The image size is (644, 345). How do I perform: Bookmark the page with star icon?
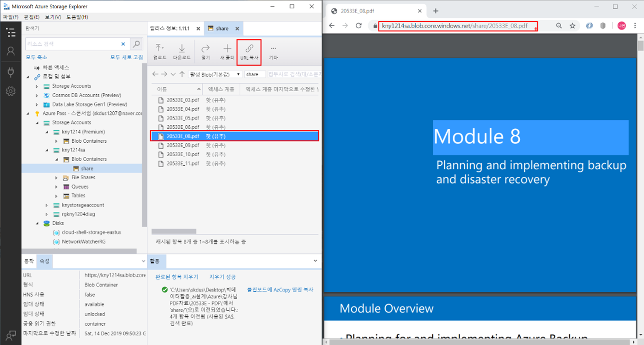point(573,26)
